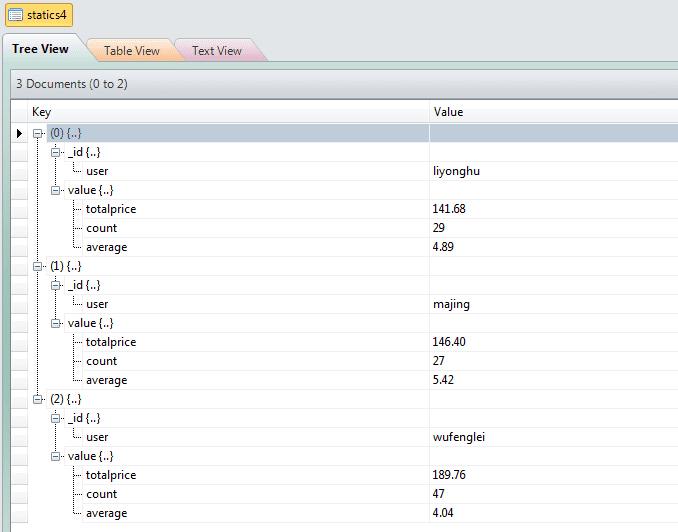Select user key under document (1)
This screenshot has width=678, height=532.
97,304
